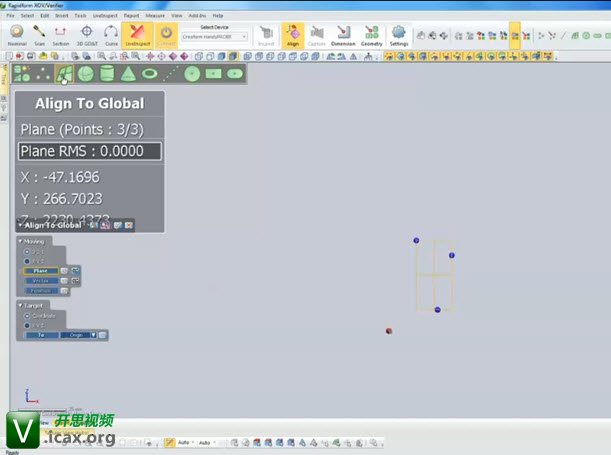Open the Select menu
The height and width of the screenshot is (455, 611).
(27, 16)
